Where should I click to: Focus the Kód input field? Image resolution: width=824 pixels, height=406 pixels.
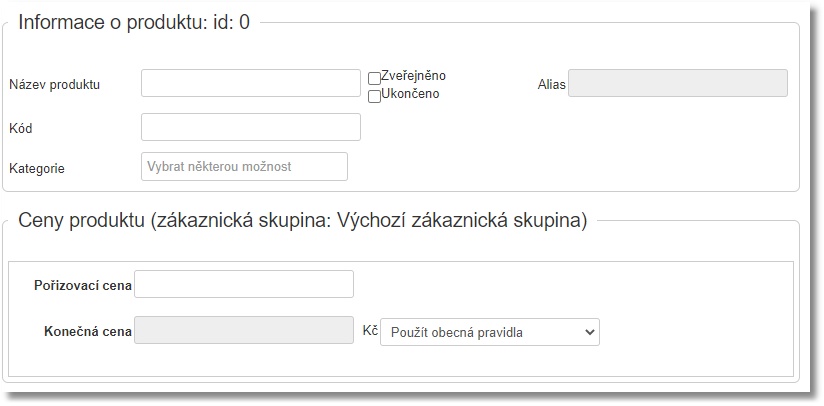coord(250,127)
